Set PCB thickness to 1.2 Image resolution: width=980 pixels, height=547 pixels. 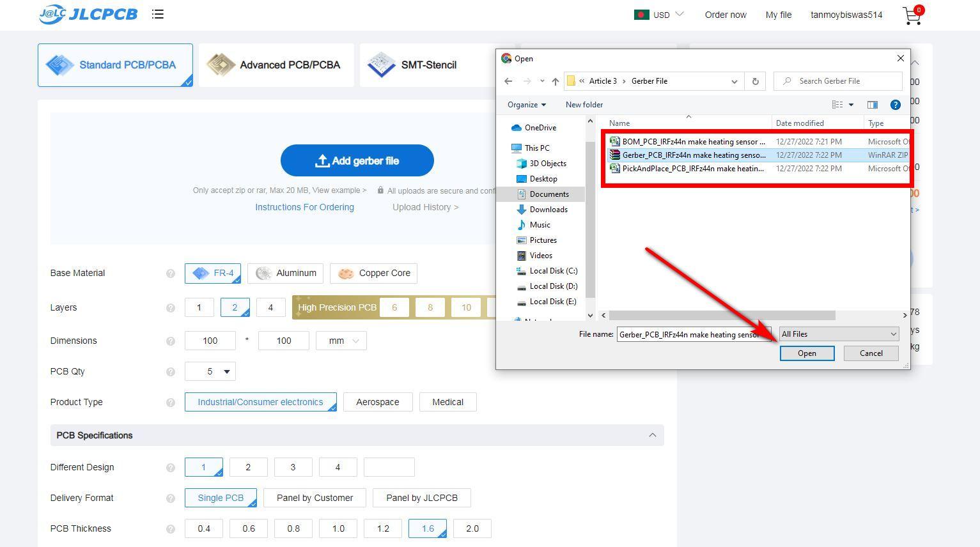pos(383,528)
